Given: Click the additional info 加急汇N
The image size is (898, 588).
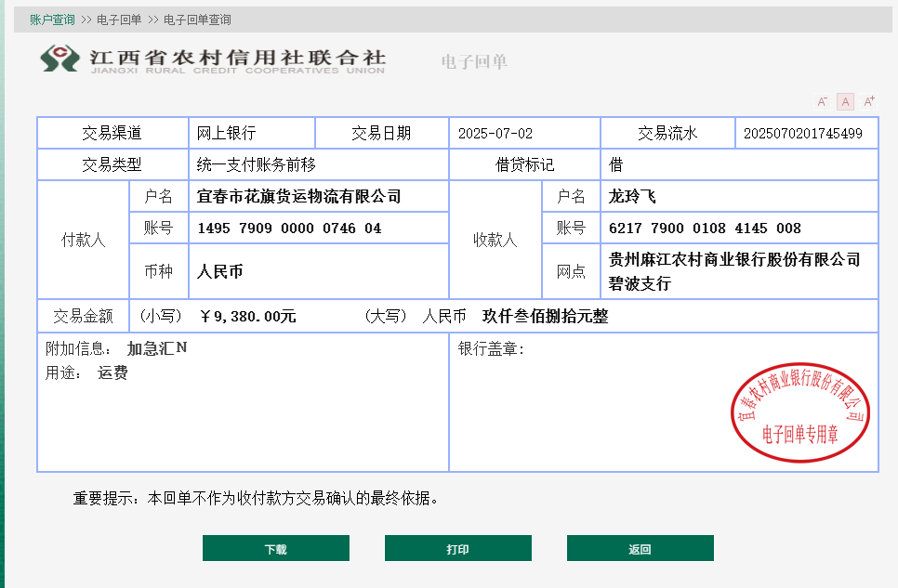Looking at the screenshot, I should coord(157,348).
